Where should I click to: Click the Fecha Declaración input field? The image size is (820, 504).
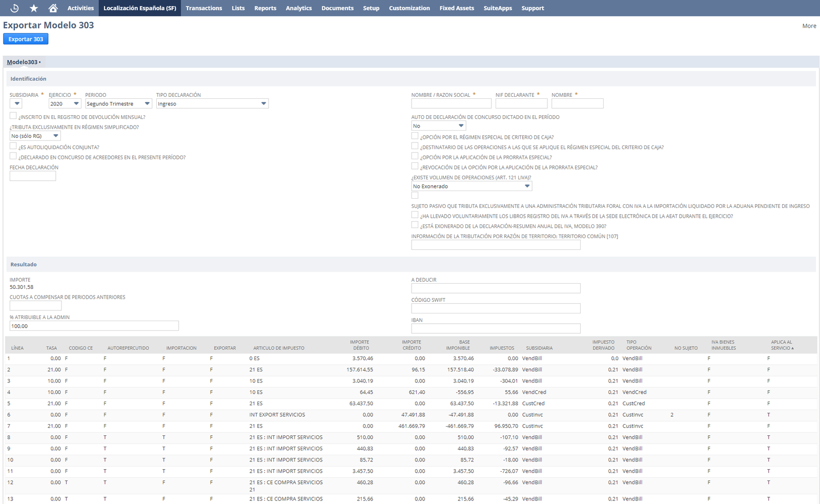[33, 176]
